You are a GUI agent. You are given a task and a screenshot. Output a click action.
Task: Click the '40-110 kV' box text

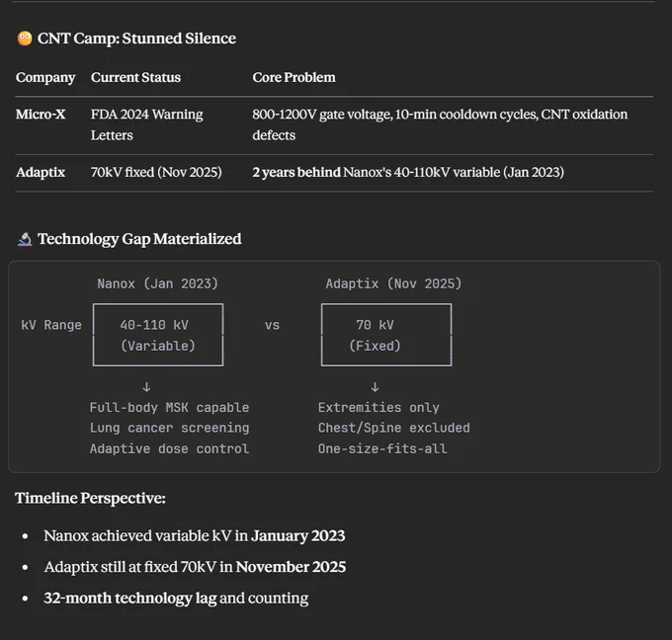pyautogui.click(x=154, y=325)
